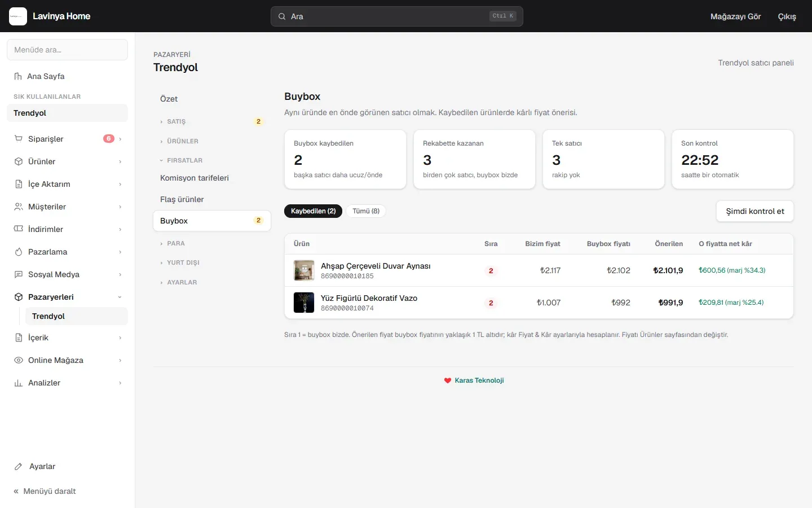Click the Pazaryerleri cube icon
Viewport: 812px width, 508px height.
pyautogui.click(x=19, y=297)
